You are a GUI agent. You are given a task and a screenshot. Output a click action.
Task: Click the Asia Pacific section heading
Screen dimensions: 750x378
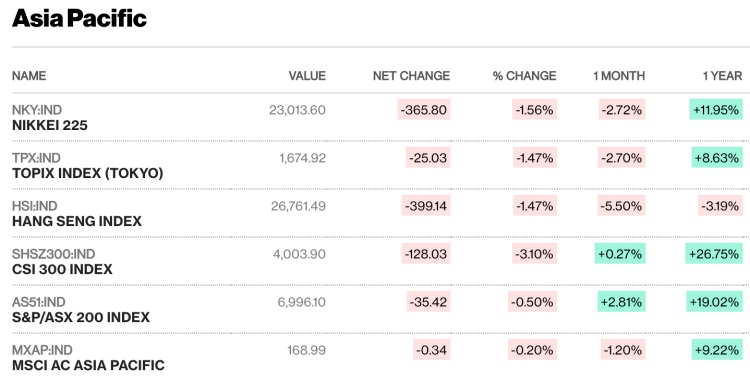[x=79, y=19]
